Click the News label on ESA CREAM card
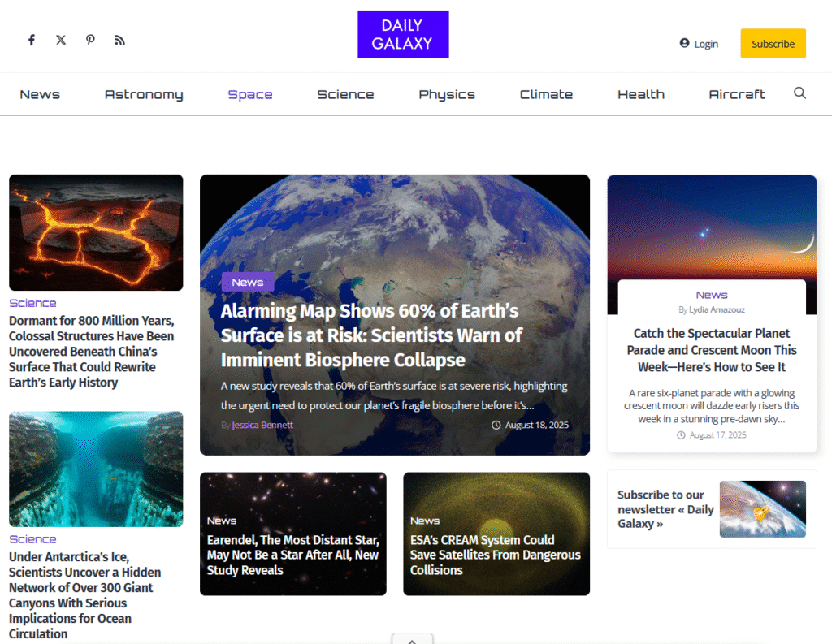Screen dimensions: 832x644 click(x=425, y=521)
